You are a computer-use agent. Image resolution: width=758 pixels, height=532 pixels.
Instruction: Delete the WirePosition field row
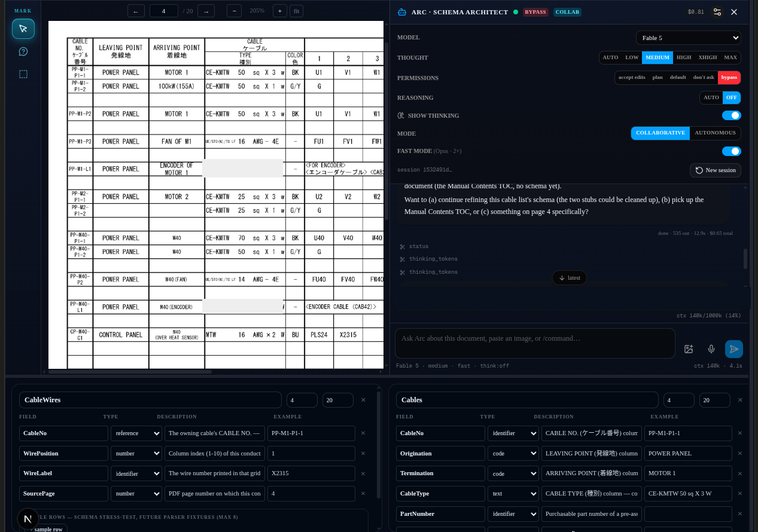(x=363, y=454)
